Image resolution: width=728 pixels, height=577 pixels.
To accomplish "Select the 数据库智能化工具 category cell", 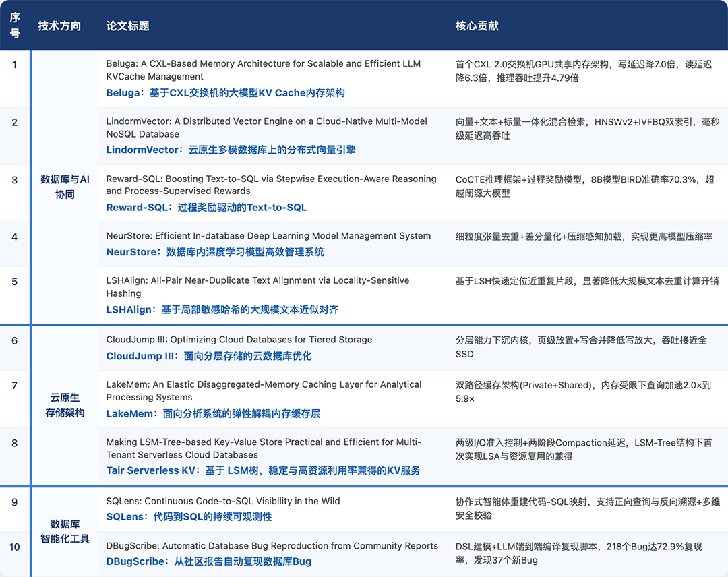I will point(65,532).
